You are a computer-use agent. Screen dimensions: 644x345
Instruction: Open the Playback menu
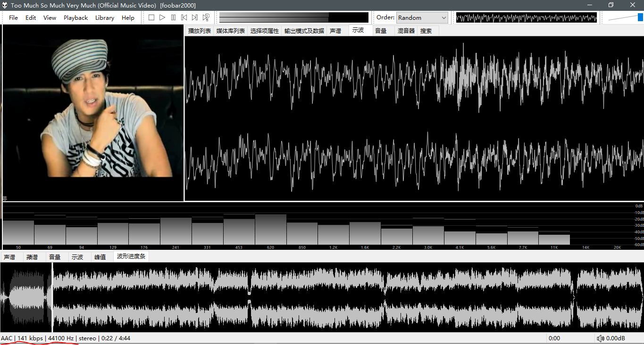click(x=75, y=17)
